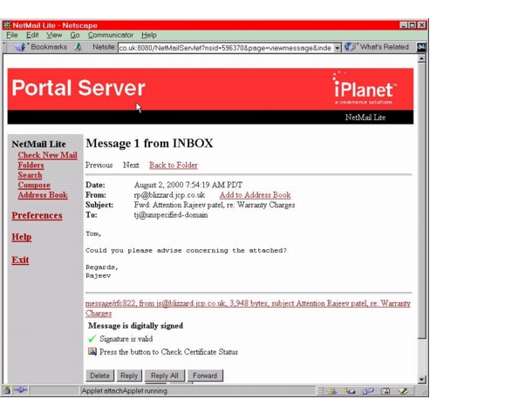532x399 pixels.
Task: Open the File menu
Action: pyautogui.click(x=12, y=35)
